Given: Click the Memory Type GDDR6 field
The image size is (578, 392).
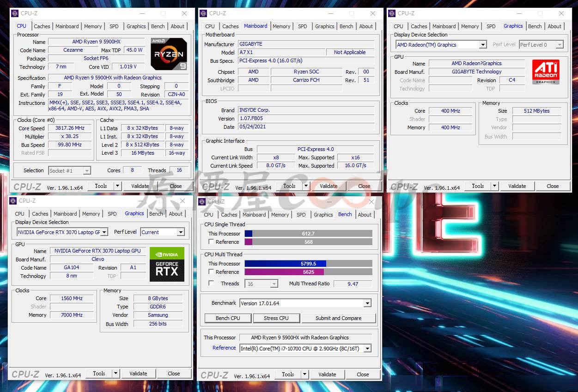Looking at the screenshot, I should [x=158, y=307].
